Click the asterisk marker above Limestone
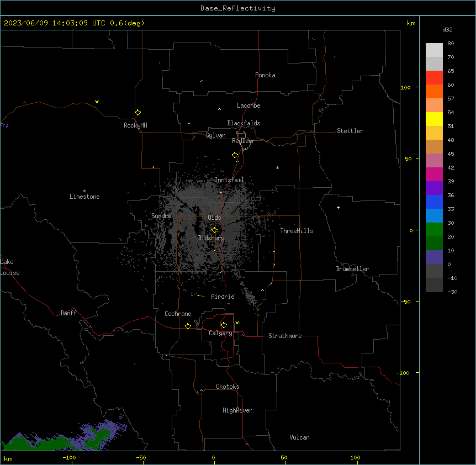The height and width of the screenshot is (465, 476). (x=84, y=191)
